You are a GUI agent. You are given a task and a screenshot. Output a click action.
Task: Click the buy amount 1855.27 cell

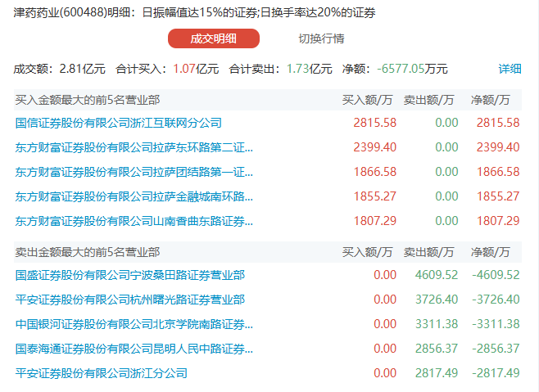click(x=375, y=196)
